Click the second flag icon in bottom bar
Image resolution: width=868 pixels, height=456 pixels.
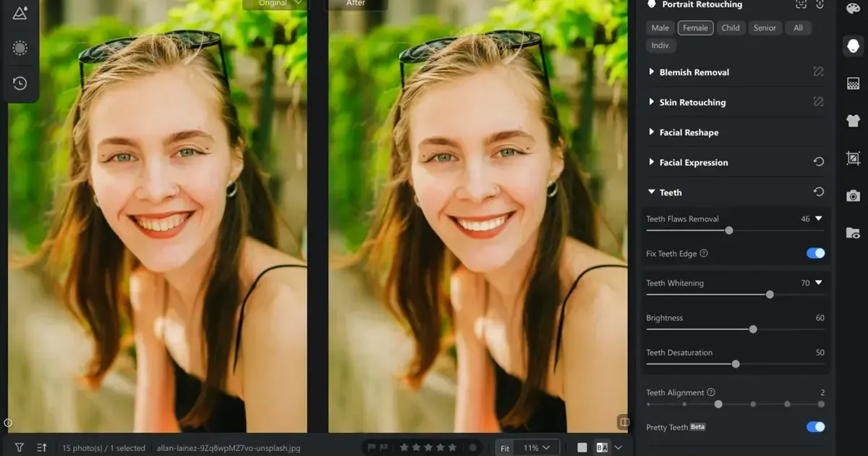pyautogui.click(x=384, y=448)
